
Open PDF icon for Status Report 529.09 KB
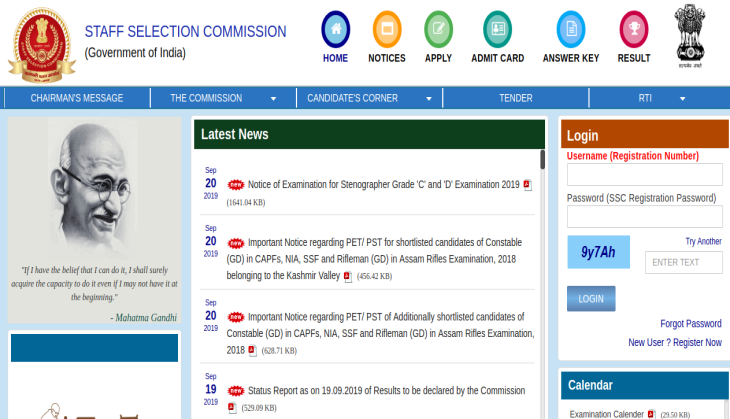point(232,408)
